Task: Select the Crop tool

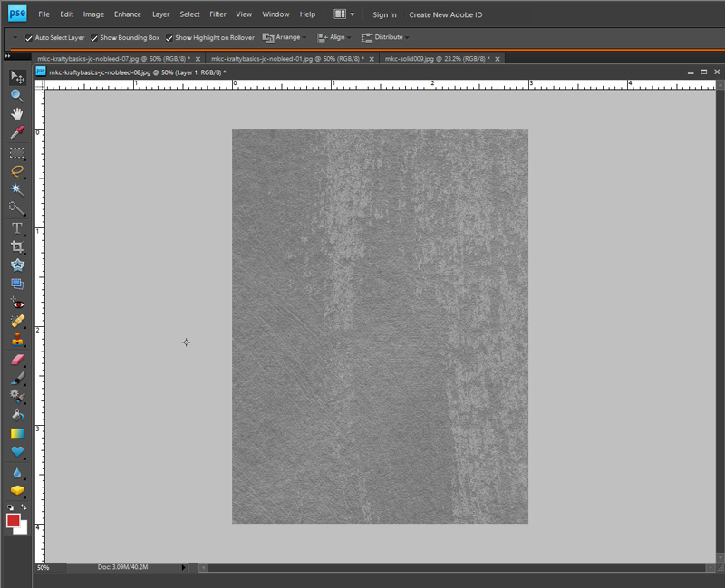Action: coord(17,246)
